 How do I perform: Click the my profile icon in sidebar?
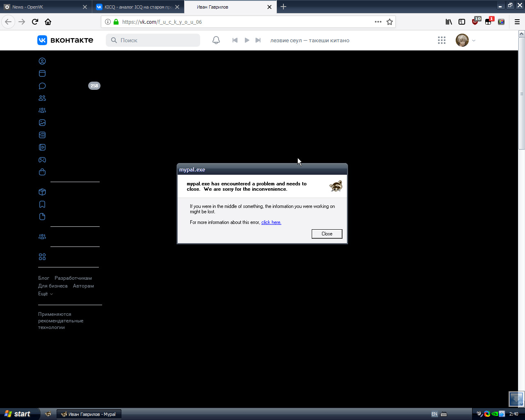(x=42, y=61)
